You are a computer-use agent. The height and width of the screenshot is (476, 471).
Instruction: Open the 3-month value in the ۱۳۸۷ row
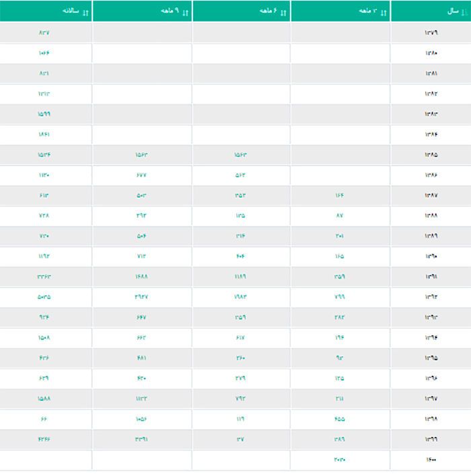[x=340, y=196]
